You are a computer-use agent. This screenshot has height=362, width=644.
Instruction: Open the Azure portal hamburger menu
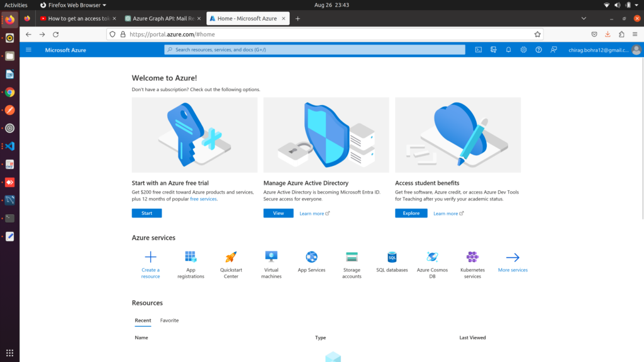28,50
